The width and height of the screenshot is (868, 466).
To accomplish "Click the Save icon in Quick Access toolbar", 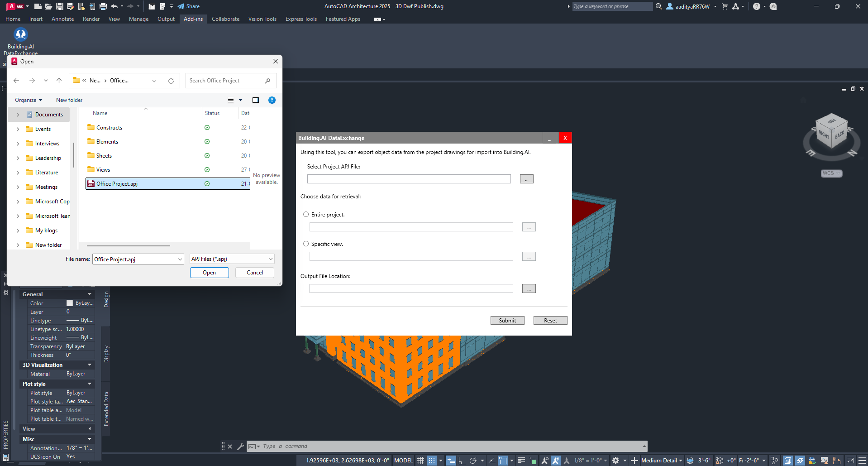I will pos(60,6).
